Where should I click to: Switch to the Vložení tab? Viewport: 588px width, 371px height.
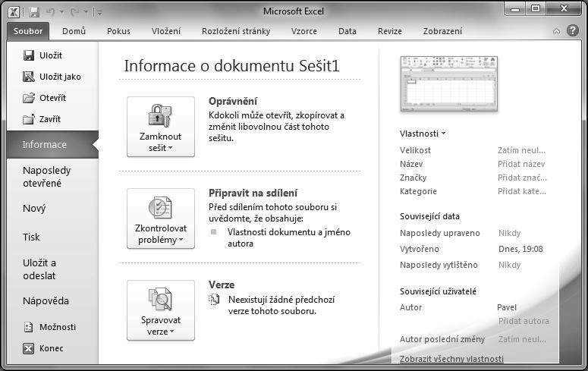(x=165, y=31)
